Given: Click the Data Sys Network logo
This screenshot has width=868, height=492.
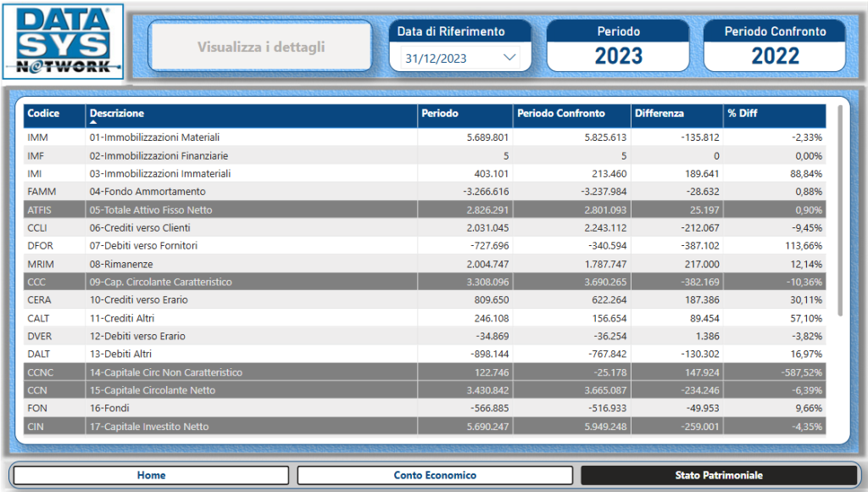Looking at the screenshot, I should tap(64, 42).
